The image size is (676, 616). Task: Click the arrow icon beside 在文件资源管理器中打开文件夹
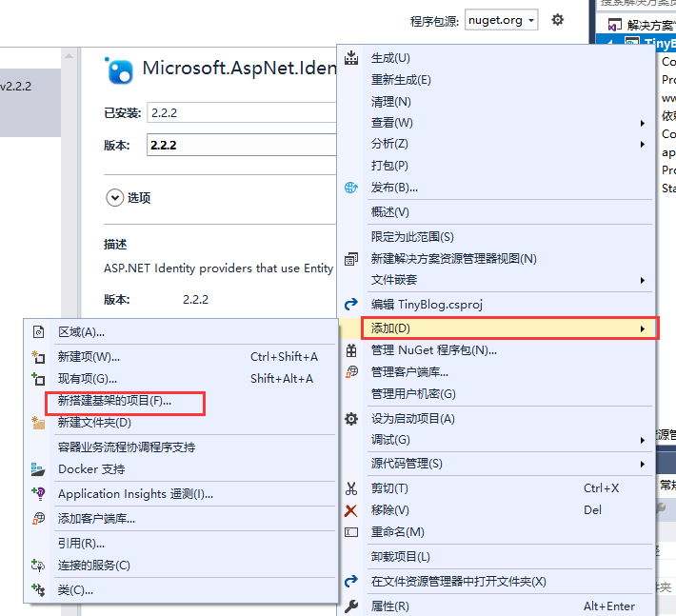(351, 581)
